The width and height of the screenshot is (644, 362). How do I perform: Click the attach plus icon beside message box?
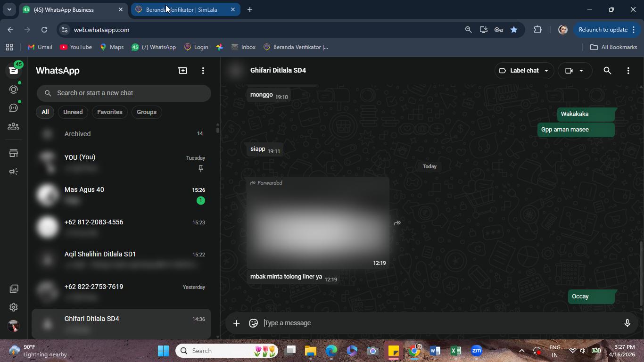[x=237, y=323]
